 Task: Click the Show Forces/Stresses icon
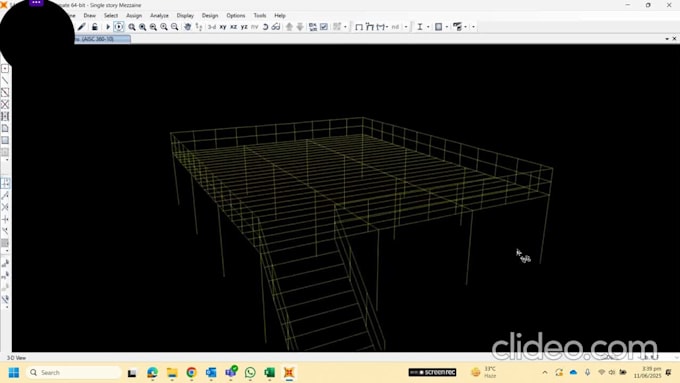click(x=381, y=27)
